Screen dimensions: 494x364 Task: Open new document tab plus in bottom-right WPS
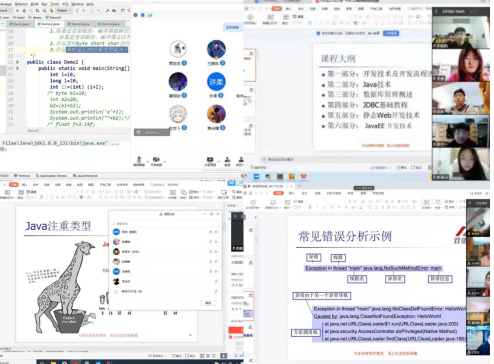[299, 186]
